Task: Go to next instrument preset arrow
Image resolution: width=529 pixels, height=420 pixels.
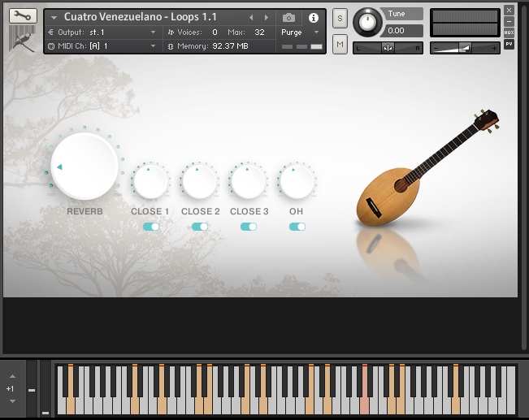Action: point(267,18)
